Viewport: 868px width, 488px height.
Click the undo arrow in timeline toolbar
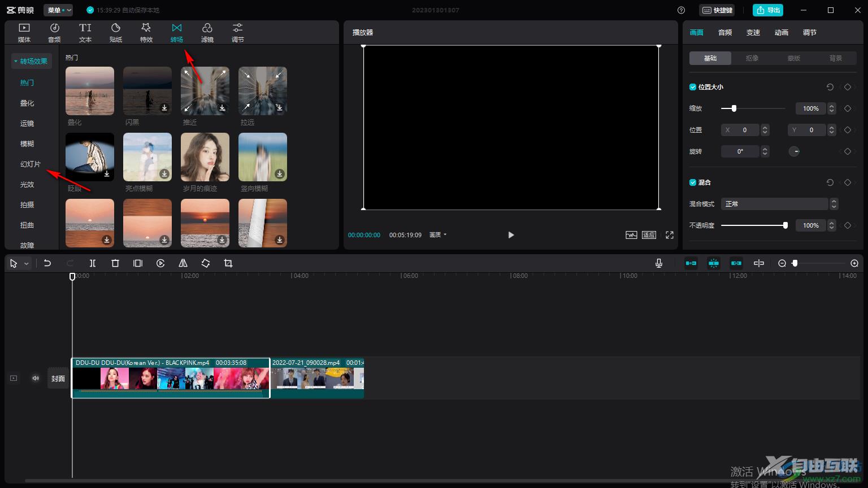(x=47, y=263)
